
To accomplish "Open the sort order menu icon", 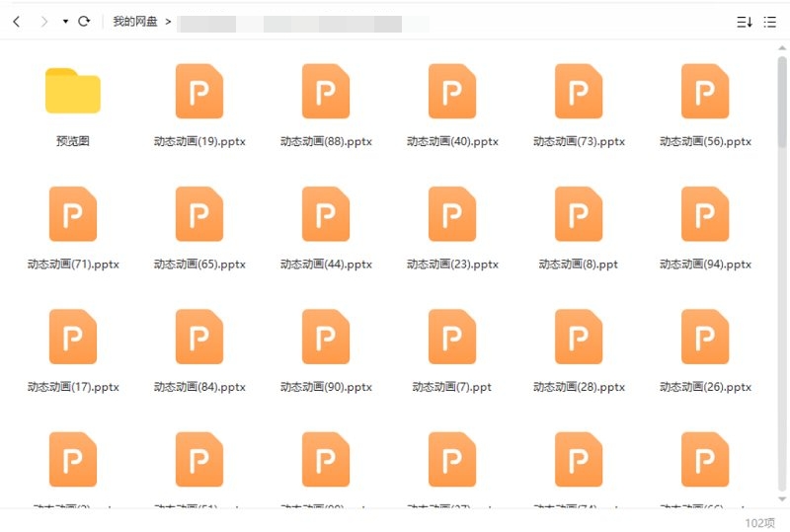I will coord(745,22).
